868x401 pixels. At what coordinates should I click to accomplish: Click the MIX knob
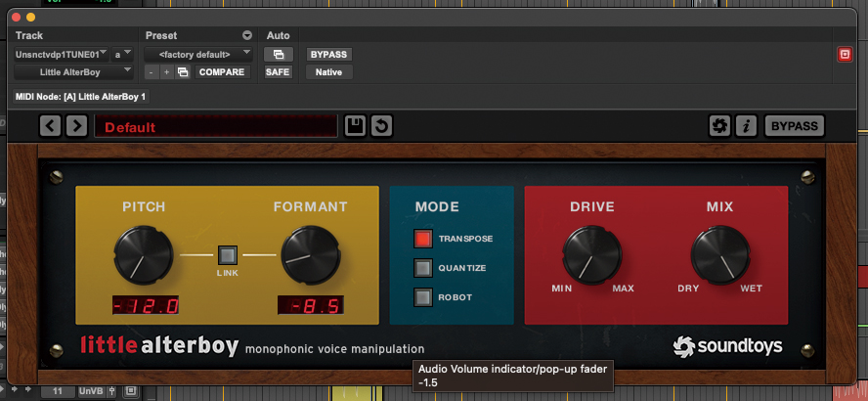coord(720,255)
